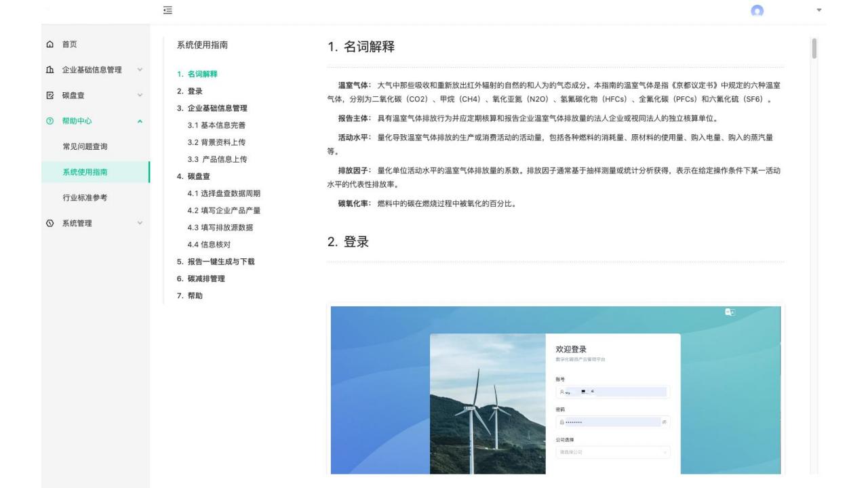Click the 系统使用指南 outline title
868x488 pixels.
(x=203, y=45)
